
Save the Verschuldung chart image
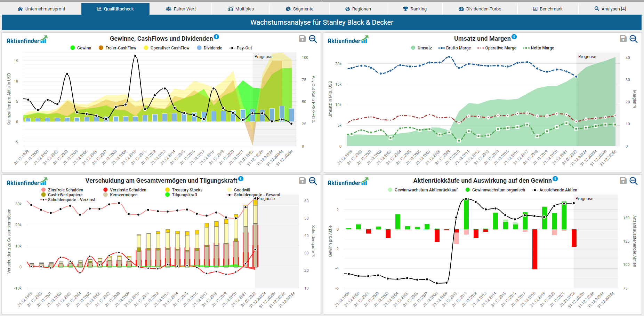pos(303,181)
